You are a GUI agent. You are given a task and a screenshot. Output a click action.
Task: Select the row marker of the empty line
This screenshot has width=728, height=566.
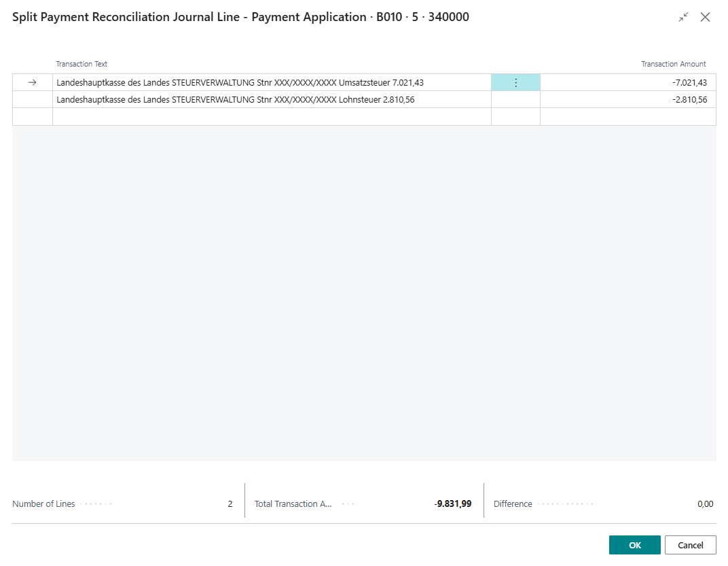[32, 117]
